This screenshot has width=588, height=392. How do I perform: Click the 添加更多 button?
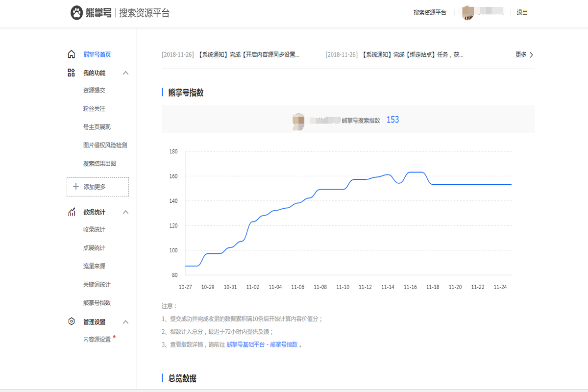98,187
